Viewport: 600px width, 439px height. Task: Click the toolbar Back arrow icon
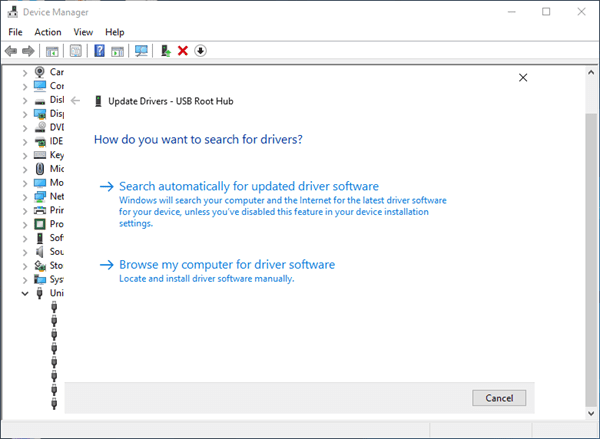[11, 51]
